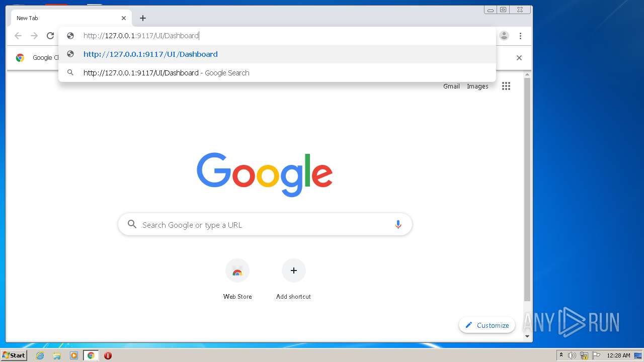Viewport: 644px width, 362px height.
Task: Open the Customize button
Action: tap(487, 325)
